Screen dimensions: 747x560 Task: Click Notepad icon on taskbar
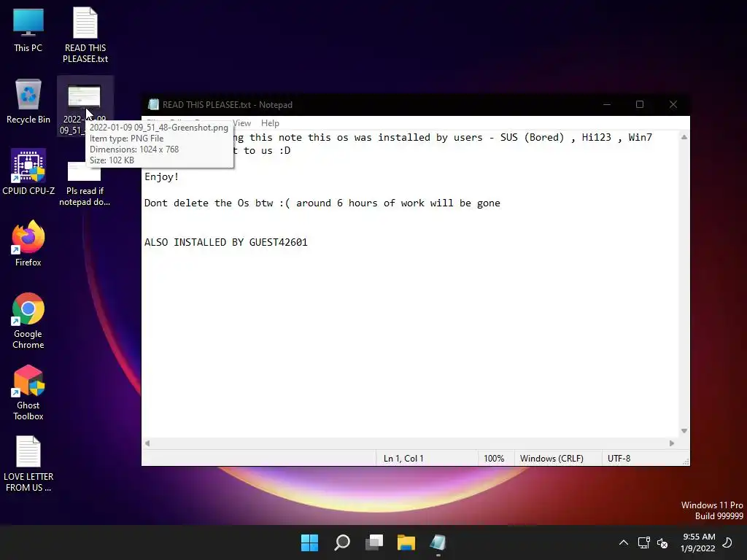click(438, 542)
